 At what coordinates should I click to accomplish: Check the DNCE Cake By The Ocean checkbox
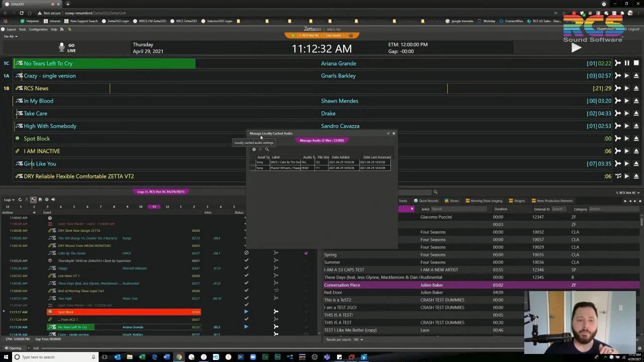tap(253, 162)
